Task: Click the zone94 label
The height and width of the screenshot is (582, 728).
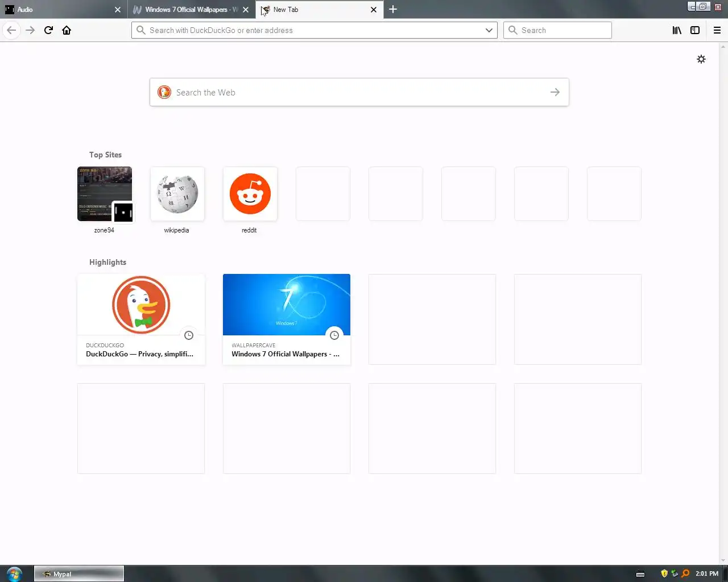Action: point(104,230)
